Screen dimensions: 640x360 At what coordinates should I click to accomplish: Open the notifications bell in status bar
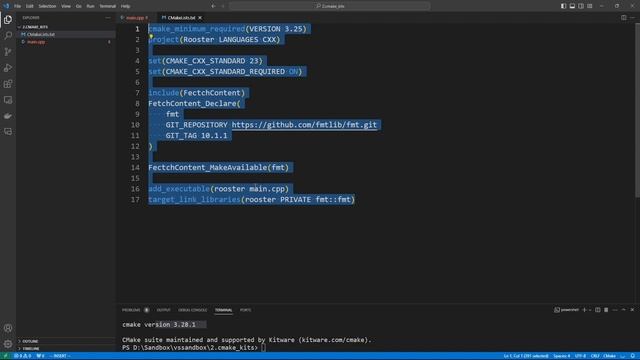[633, 356]
